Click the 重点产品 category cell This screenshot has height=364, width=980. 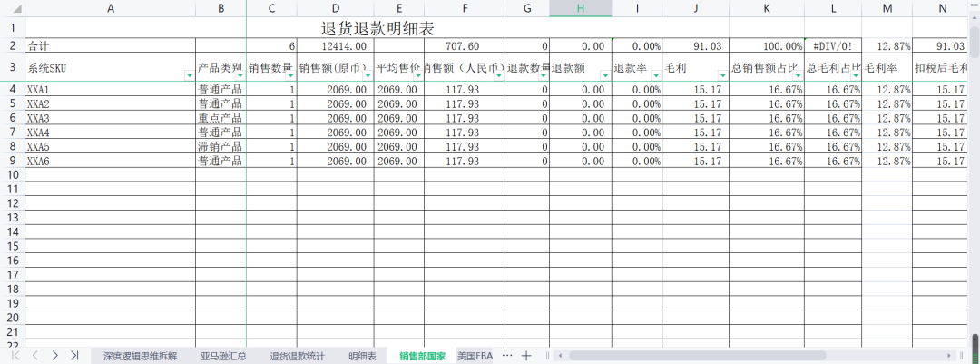tap(221, 118)
